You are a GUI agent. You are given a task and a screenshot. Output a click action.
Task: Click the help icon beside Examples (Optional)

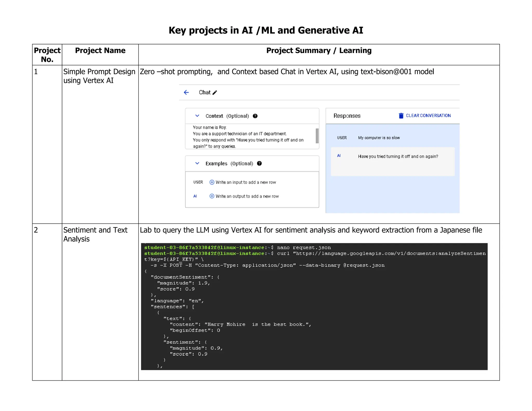click(x=259, y=163)
